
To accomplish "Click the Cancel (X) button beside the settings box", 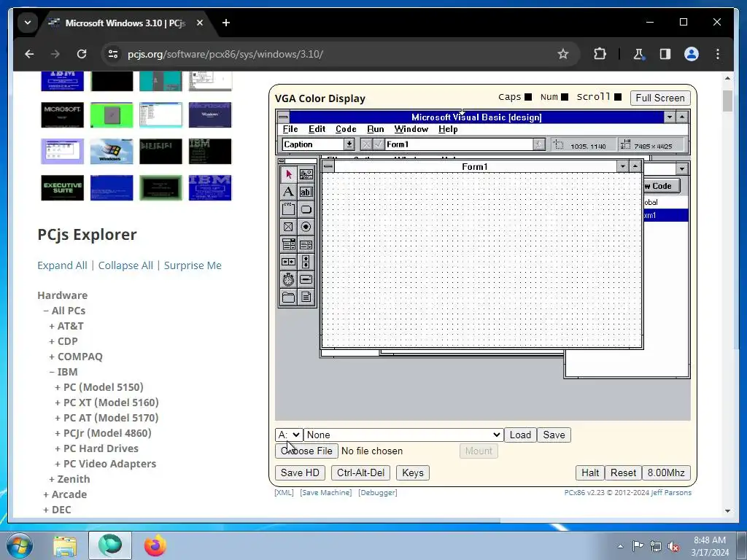I will tap(366, 144).
